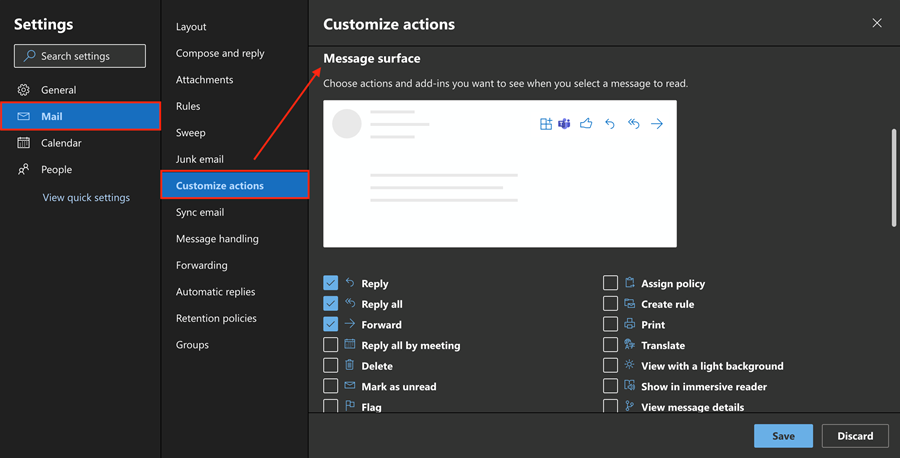
Task: Click the Reply all icon beside its checkbox
Action: coord(350,303)
